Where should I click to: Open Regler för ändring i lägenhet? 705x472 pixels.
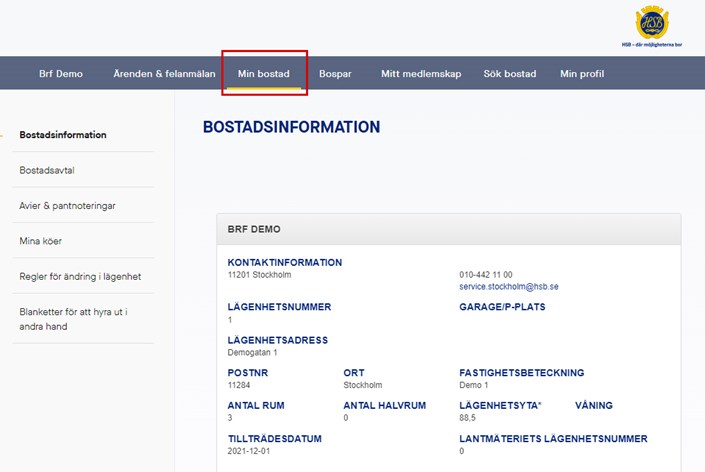80,276
